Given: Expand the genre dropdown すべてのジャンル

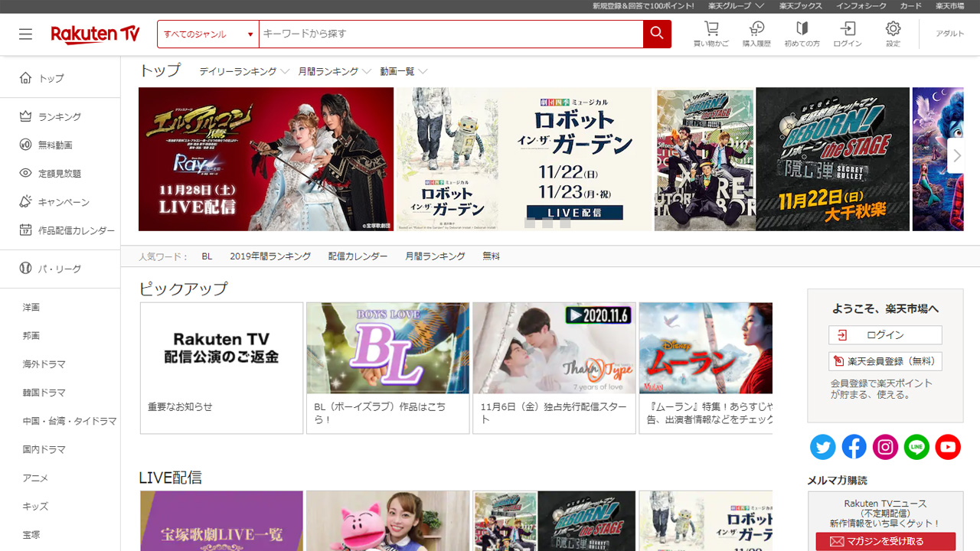Looking at the screenshot, I should click(207, 34).
